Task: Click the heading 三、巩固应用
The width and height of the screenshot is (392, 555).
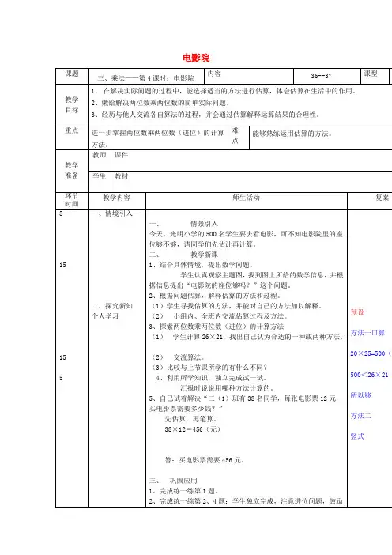Action: (173, 481)
